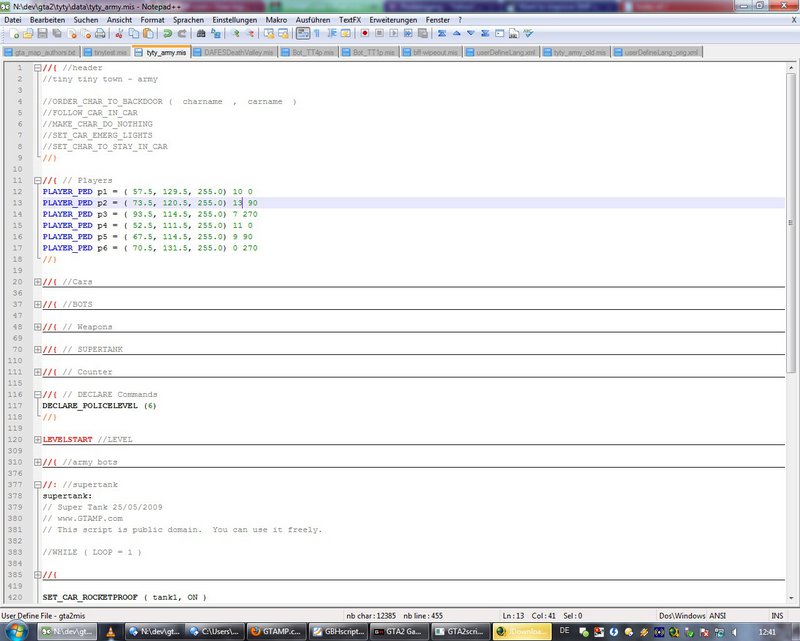
Task: Click the Print toolbar icon
Action: point(98,33)
